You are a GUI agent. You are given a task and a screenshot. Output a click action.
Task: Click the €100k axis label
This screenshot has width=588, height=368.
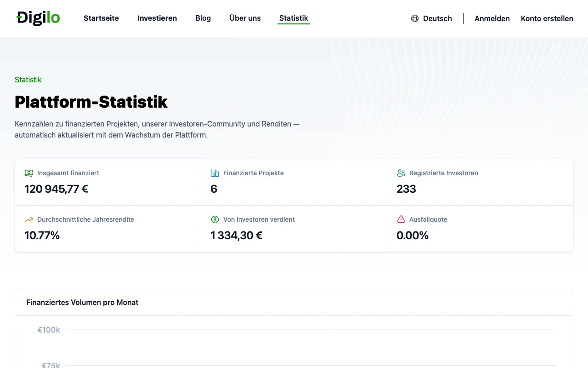pos(49,330)
